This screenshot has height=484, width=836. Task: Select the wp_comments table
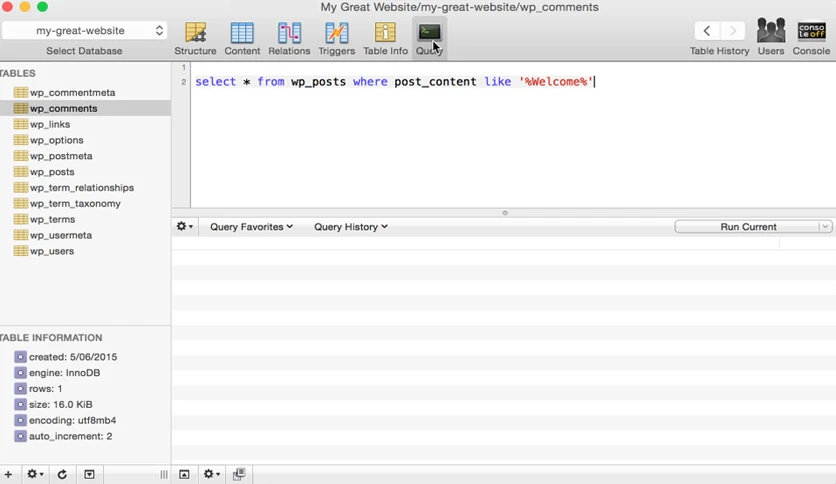[63, 108]
